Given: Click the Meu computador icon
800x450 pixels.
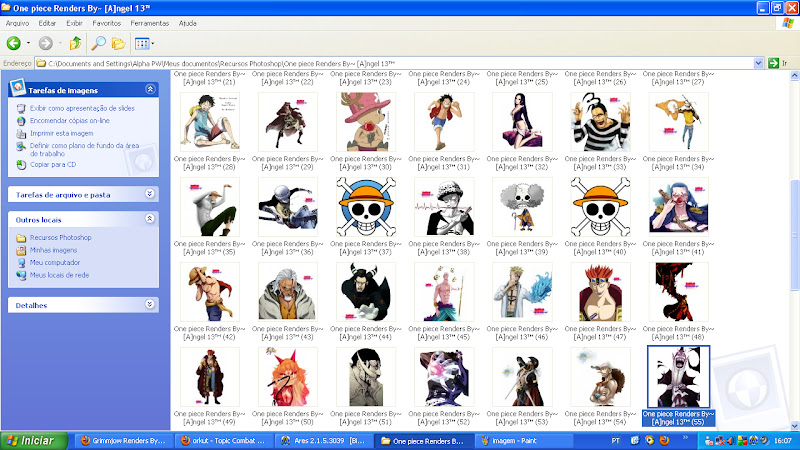Looking at the screenshot, I should [x=21, y=263].
